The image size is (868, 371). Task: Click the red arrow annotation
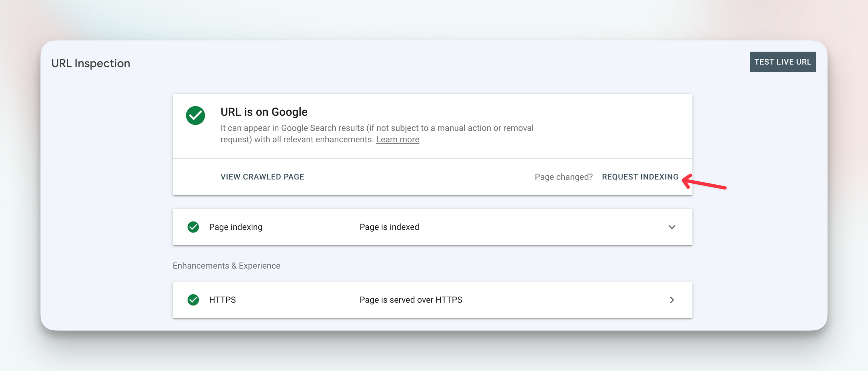(x=704, y=183)
